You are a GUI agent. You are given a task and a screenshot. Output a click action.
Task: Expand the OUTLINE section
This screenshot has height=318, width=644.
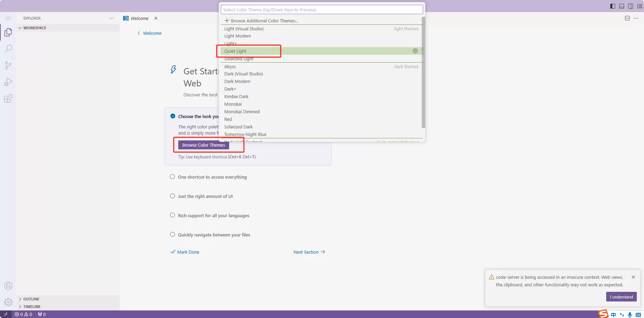coord(31,299)
